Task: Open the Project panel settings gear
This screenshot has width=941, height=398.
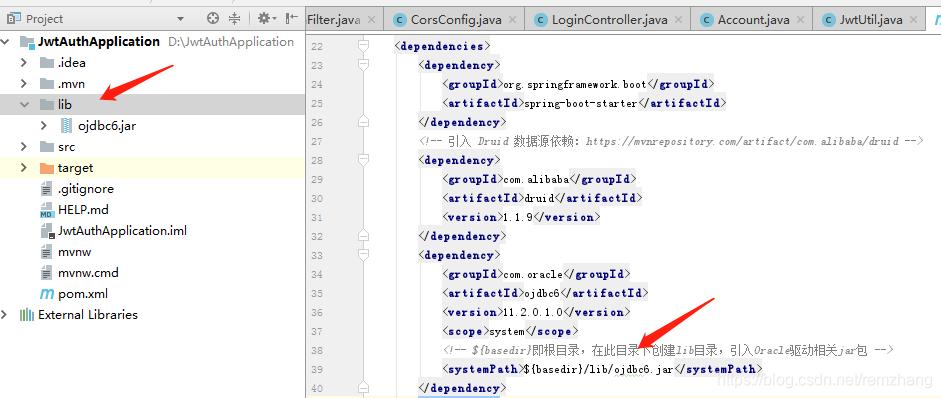Action: coord(266,19)
